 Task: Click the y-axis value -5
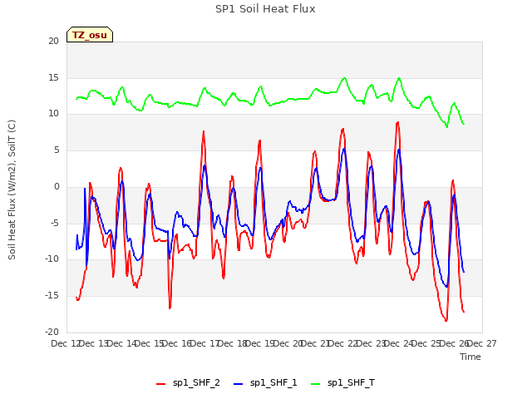coord(55,223)
